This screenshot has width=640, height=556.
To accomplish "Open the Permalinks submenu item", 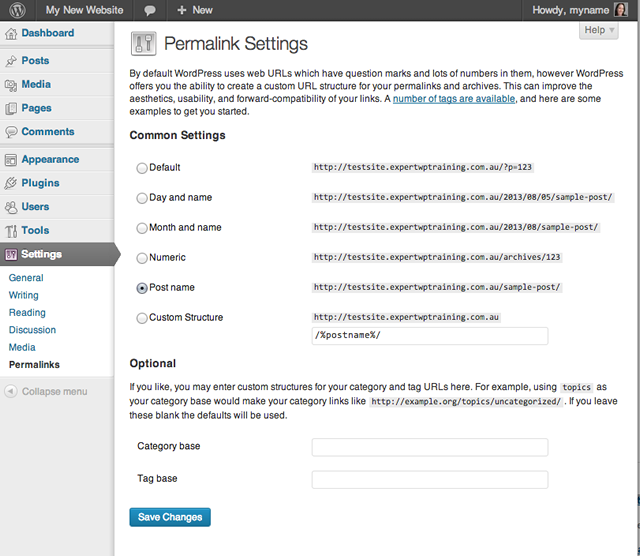I will pyautogui.click(x=34, y=365).
